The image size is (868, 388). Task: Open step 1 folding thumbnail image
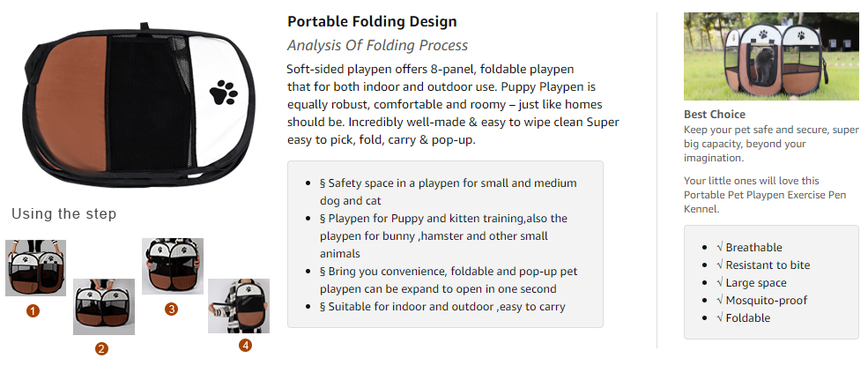(35, 268)
